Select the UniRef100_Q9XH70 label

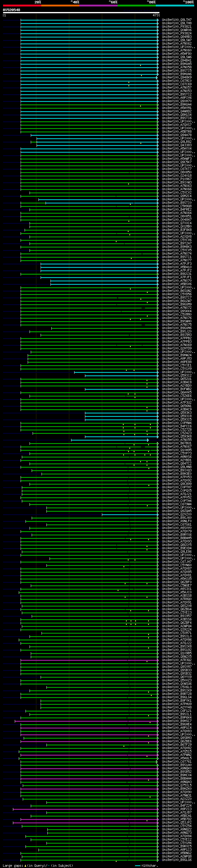pyautogui.click(x=176, y=101)
